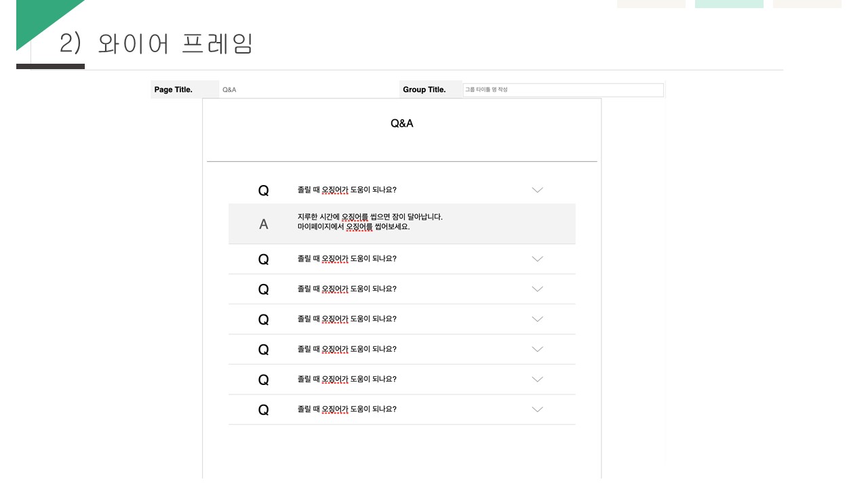Viewport: 868px width, 488px height.
Task: Click the Page Title field showing Q&A
Action: click(309, 89)
